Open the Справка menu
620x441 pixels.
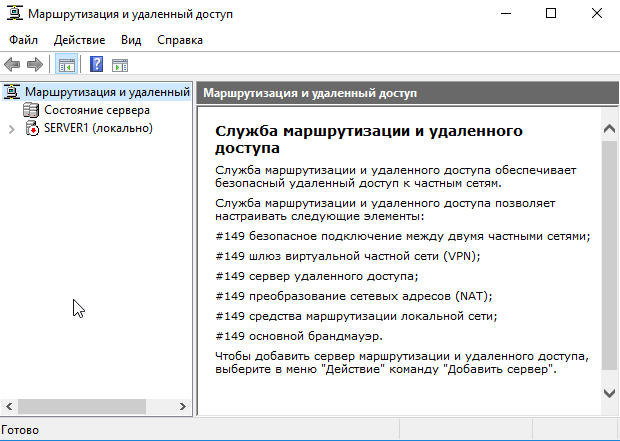[180, 40]
